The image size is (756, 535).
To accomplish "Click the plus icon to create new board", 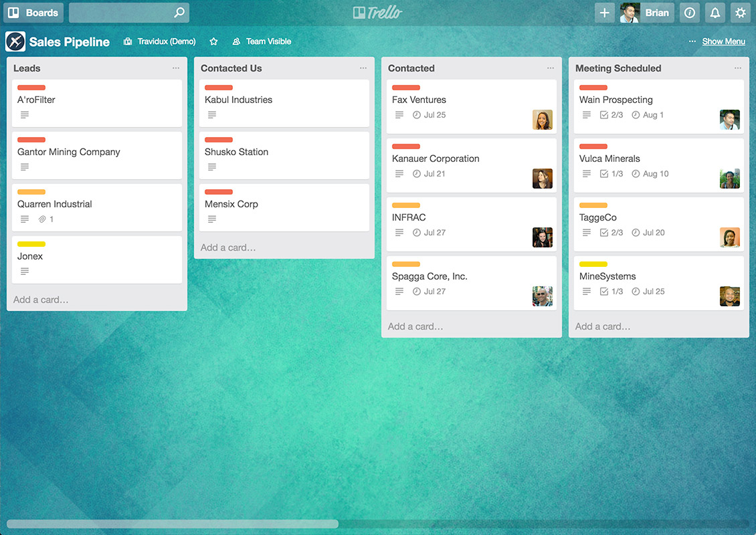I will point(604,12).
